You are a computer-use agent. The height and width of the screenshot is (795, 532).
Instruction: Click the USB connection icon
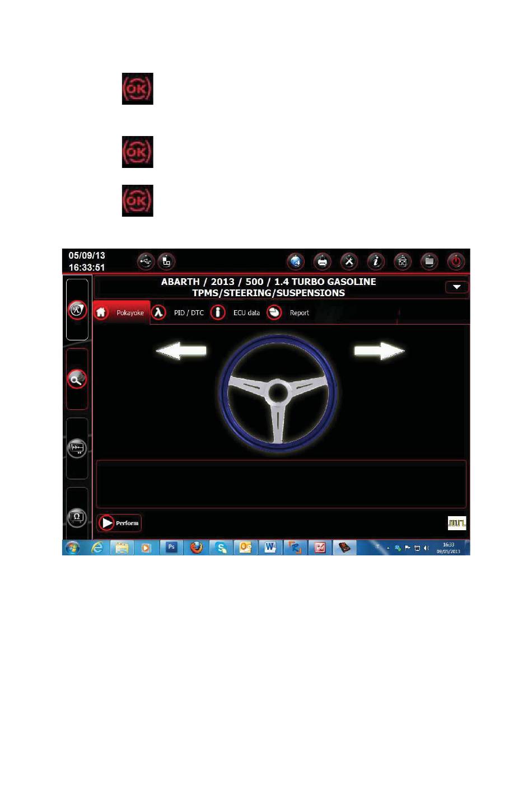tap(146, 261)
